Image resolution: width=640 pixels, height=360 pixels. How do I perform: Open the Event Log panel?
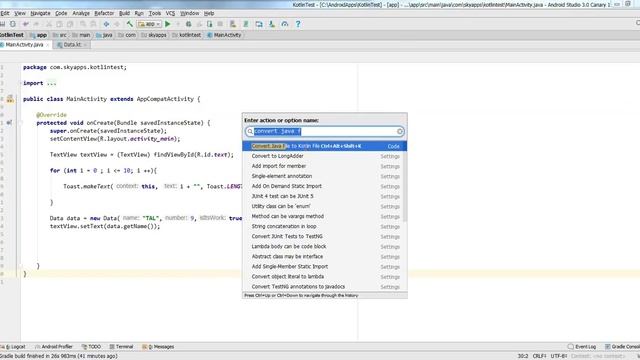(582, 347)
